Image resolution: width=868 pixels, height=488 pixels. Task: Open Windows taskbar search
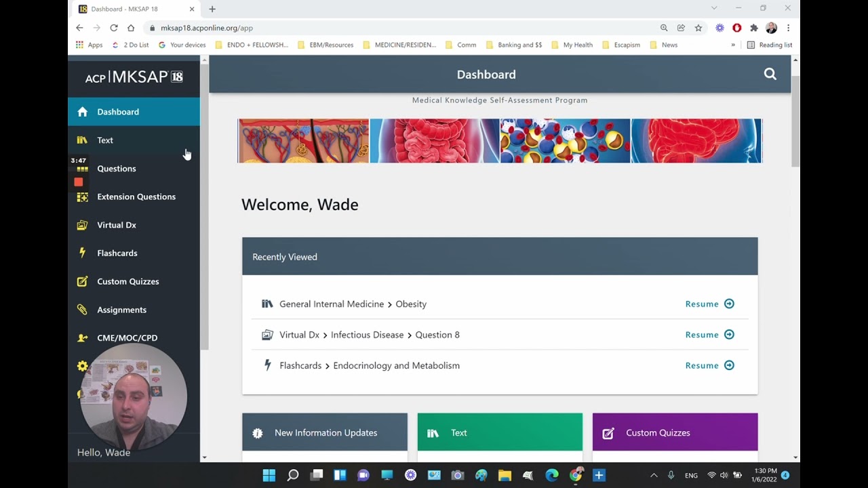tap(293, 475)
